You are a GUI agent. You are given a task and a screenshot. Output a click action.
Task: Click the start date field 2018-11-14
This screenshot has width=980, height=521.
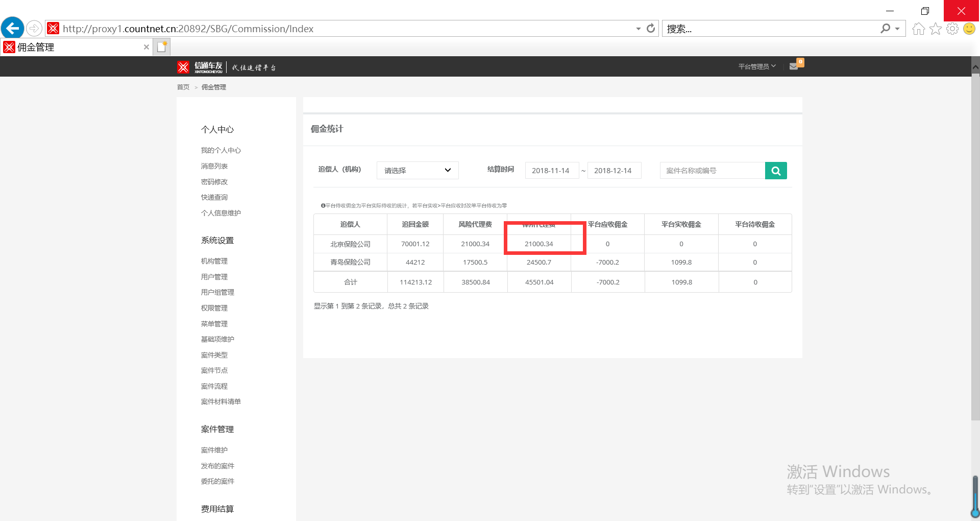(x=551, y=171)
